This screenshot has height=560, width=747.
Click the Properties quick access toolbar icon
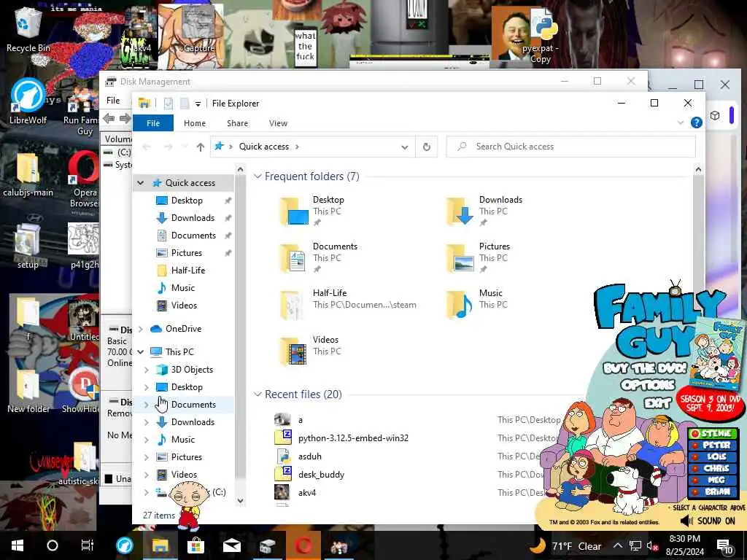pos(169,104)
